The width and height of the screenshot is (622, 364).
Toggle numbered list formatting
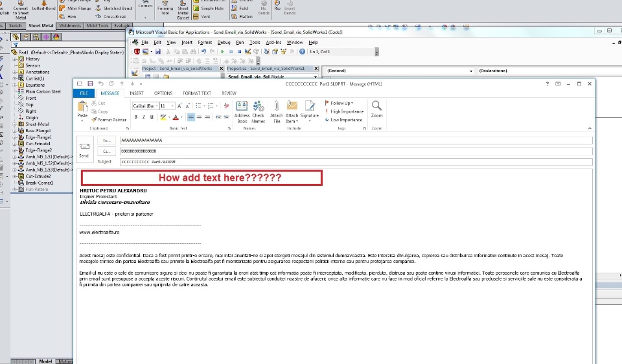(x=211, y=106)
